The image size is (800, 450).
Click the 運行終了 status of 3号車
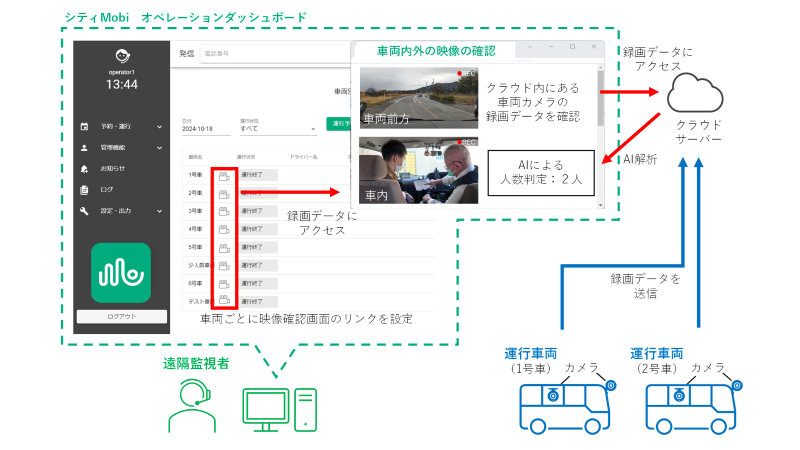pyautogui.click(x=259, y=211)
